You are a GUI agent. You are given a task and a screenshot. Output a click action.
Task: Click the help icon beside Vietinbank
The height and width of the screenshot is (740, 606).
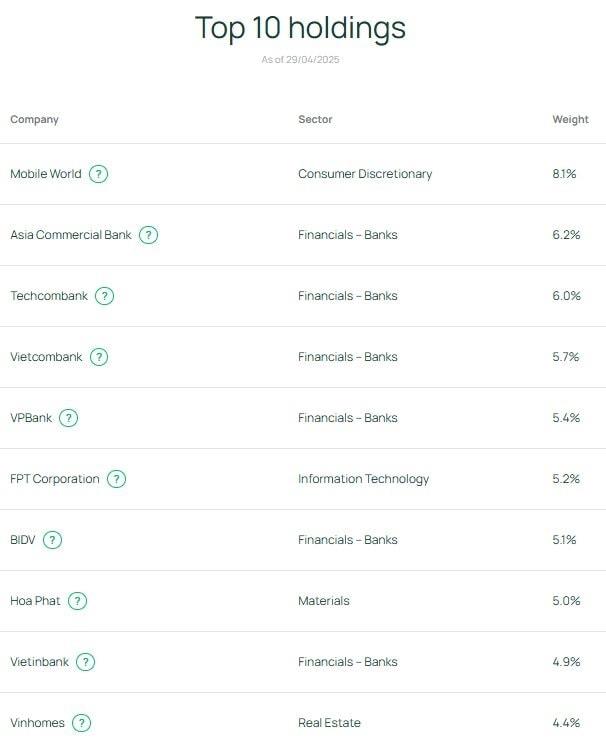85,662
